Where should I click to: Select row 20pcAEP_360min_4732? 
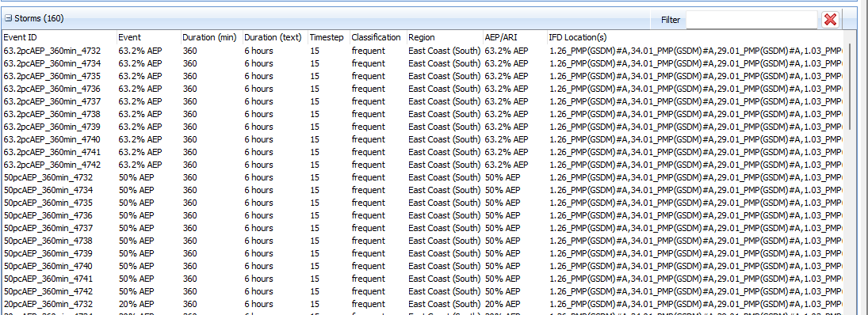pyautogui.click(x=423, y=304)
